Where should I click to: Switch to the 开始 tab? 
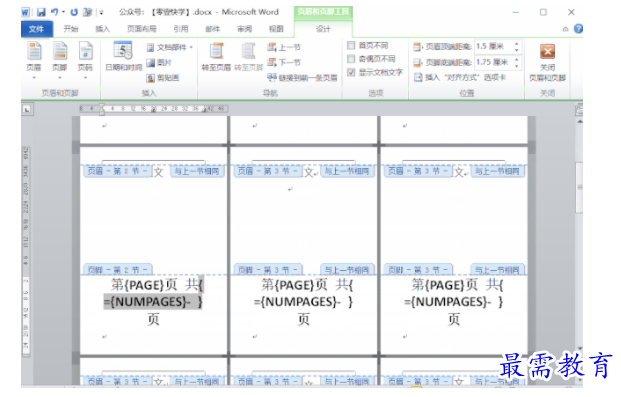[71, 29]
